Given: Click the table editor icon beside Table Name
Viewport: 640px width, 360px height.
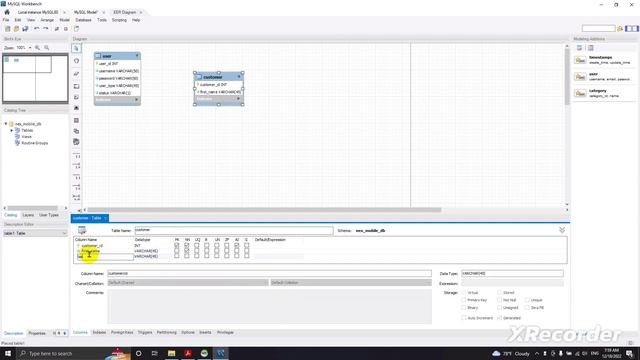Looking at the screenshot, I should (82, 231).
